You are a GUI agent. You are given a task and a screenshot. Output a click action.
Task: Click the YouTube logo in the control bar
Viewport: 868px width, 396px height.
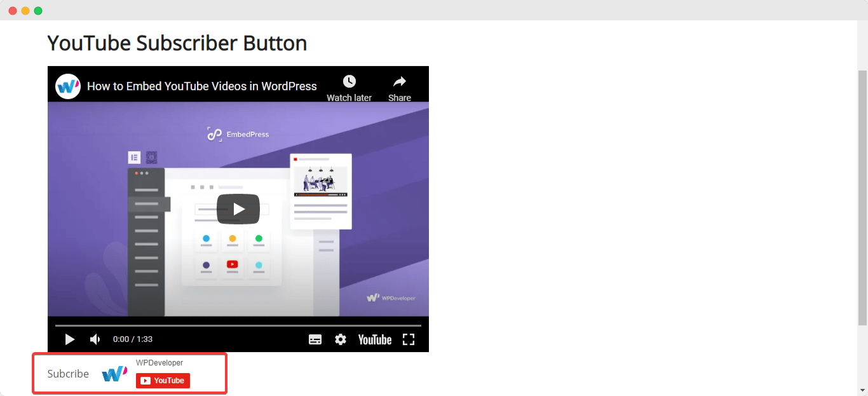click(x=374, y=339)
